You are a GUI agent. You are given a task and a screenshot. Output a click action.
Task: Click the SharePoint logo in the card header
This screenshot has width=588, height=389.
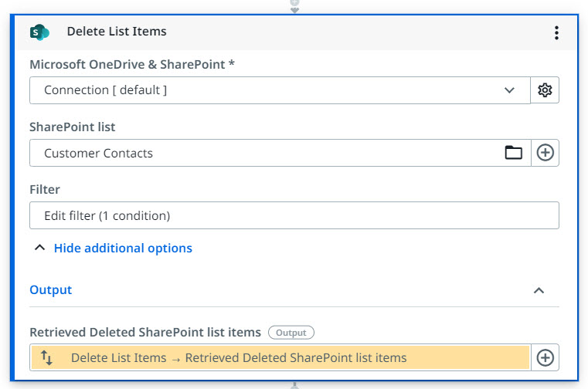[39, 32]
